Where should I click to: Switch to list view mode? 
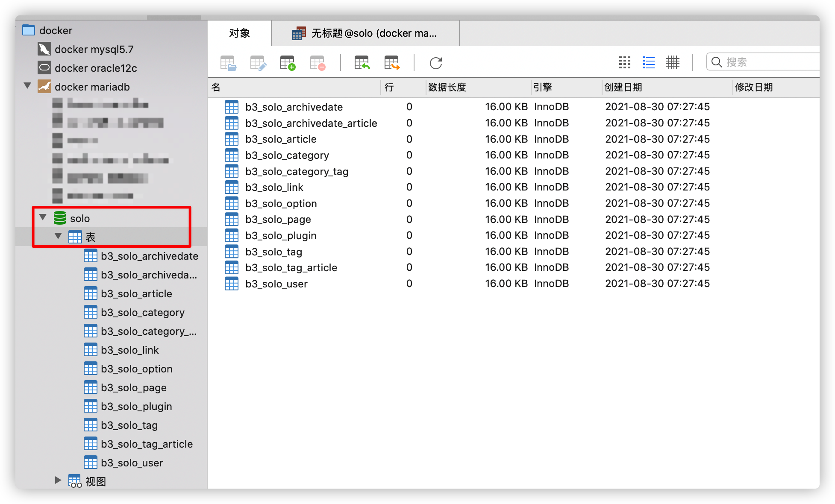coord(648,63)
